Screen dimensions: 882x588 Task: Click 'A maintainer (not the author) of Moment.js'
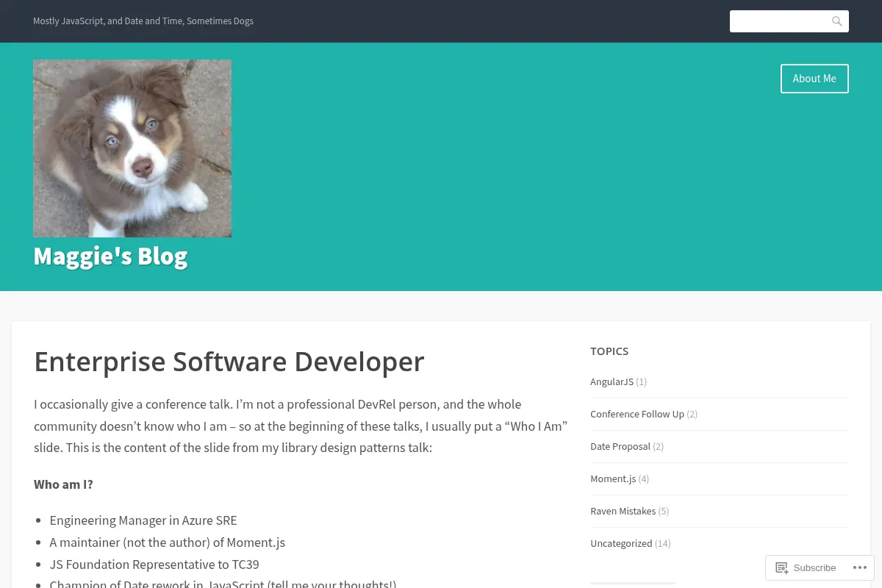[x=168, y=542]
